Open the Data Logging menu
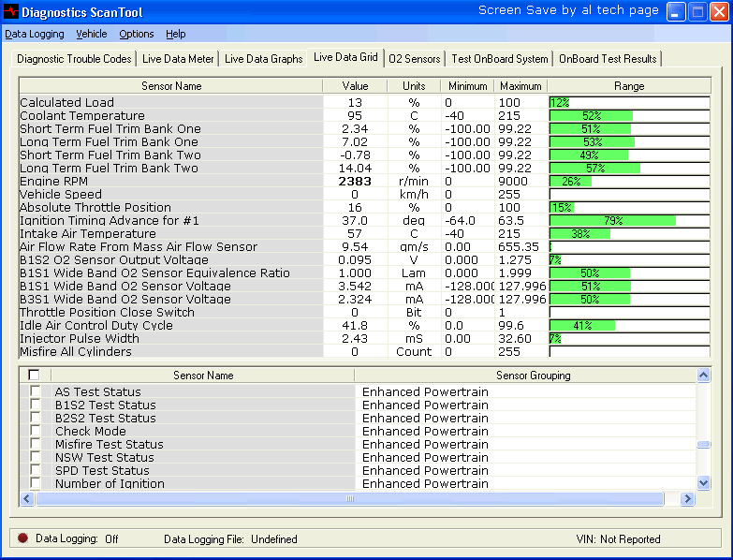 pyautogui.click(x=35, y=34)
